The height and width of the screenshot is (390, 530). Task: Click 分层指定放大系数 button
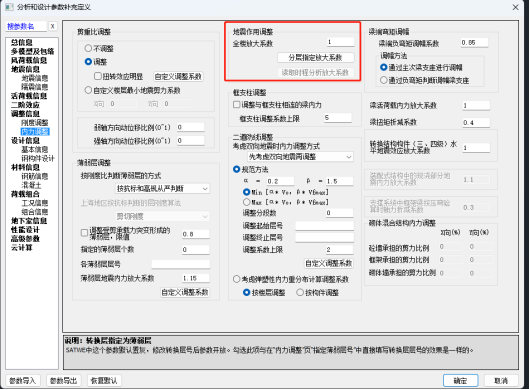[316, 57]
